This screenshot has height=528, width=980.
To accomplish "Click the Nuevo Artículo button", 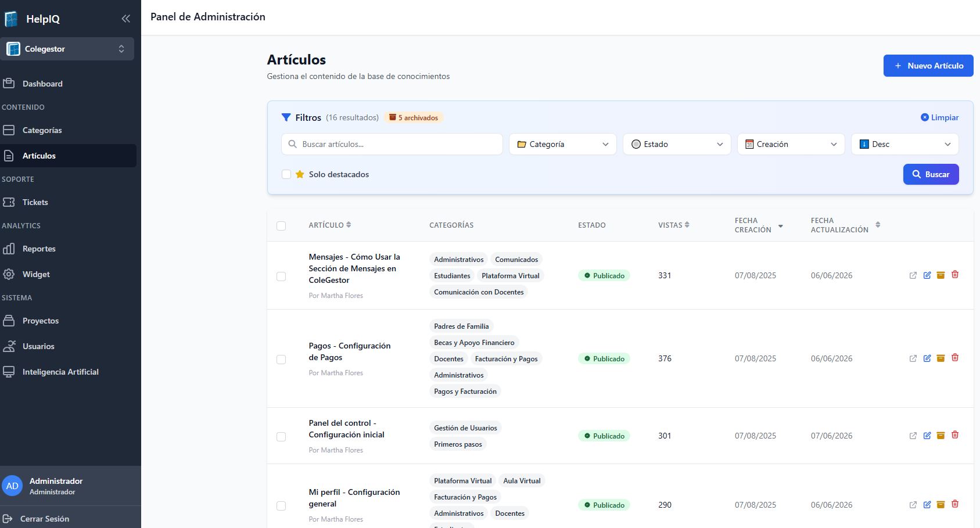I will [x=928, y=66].
